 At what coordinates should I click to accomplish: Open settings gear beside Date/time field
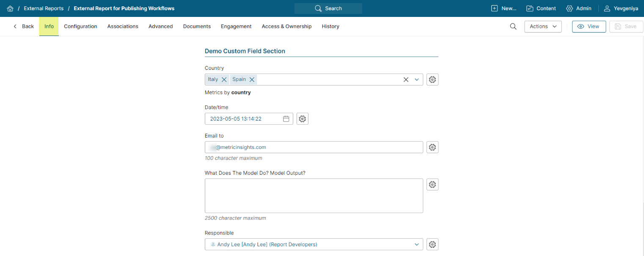302,119
